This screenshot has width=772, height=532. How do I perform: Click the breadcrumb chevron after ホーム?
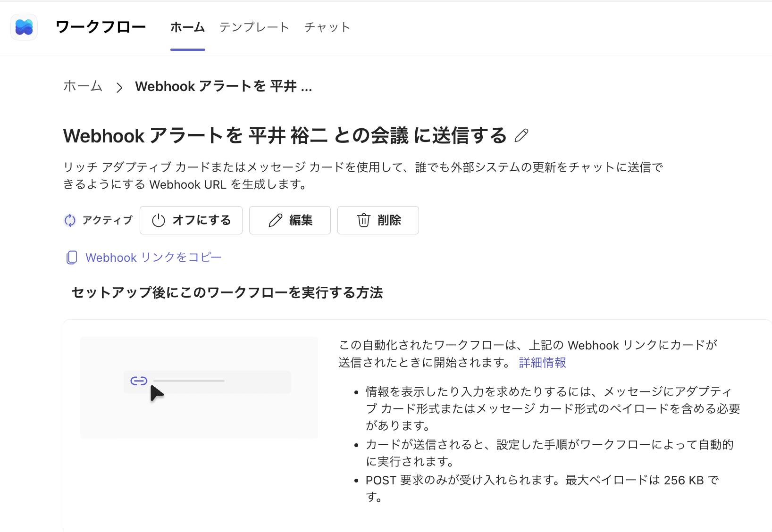click(119, 87)
